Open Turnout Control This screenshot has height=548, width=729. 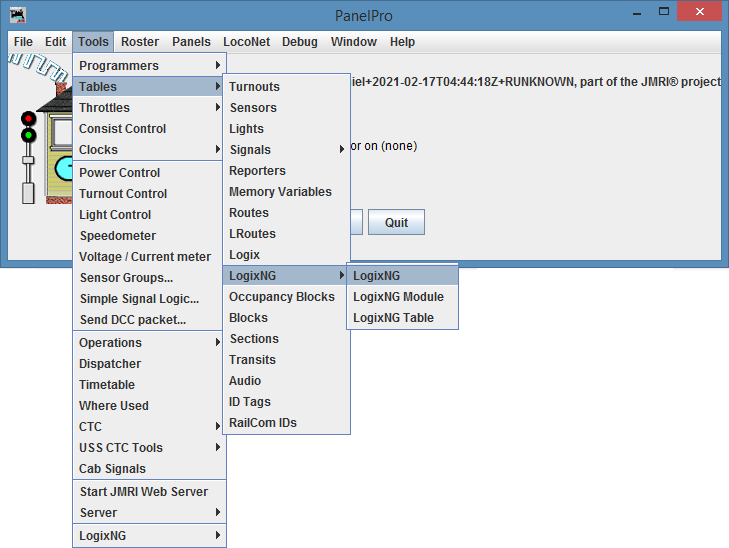point(149,193)
